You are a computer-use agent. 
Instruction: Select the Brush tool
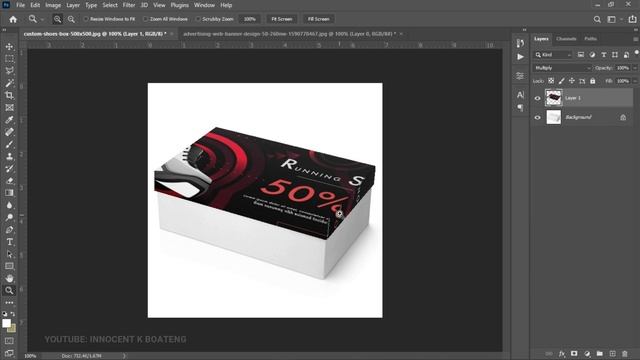tap(9, 144)
